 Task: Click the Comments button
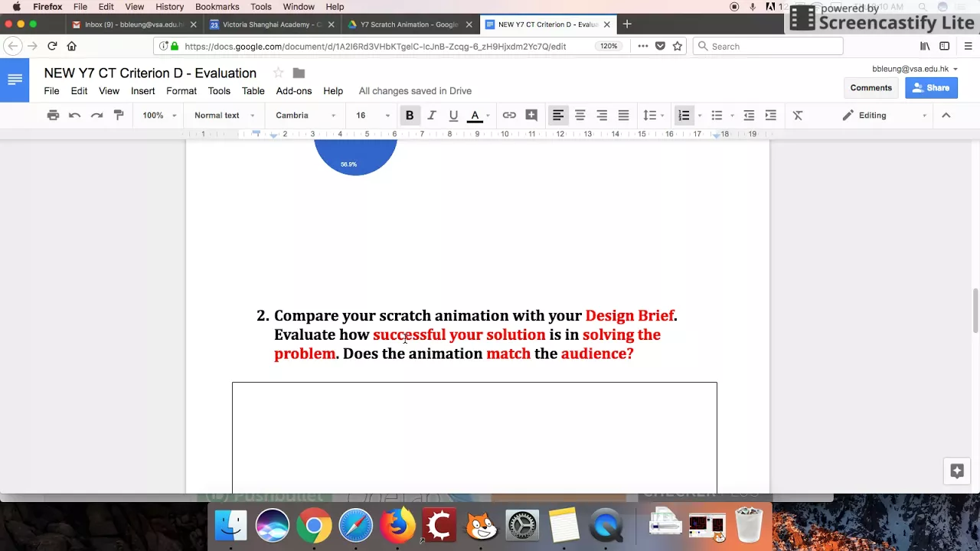pos(871,88)
